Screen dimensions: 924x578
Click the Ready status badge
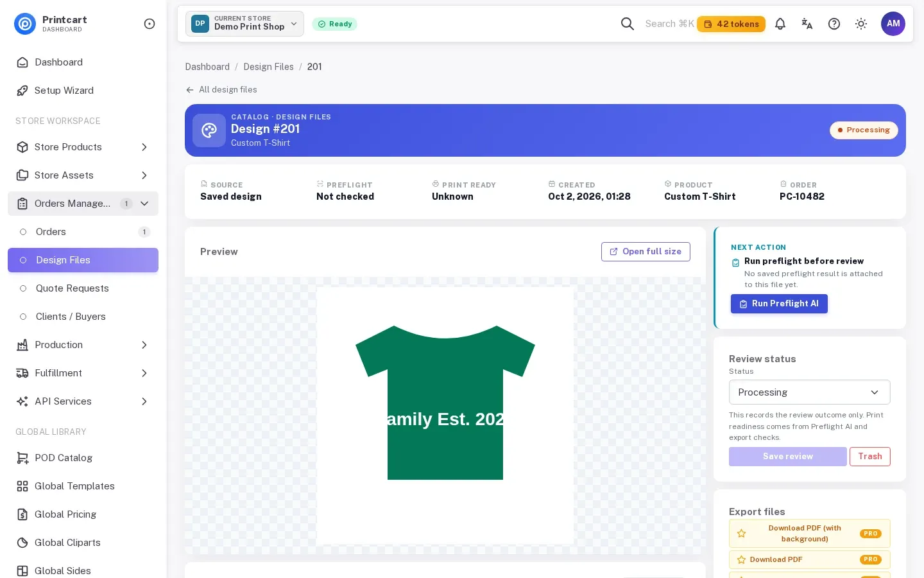click(335, 24)
